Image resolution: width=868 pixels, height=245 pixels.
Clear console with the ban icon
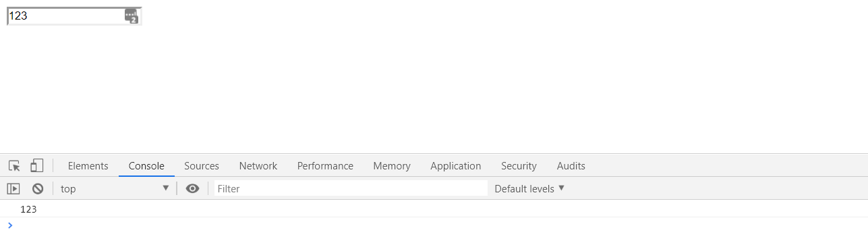(38, 189)
